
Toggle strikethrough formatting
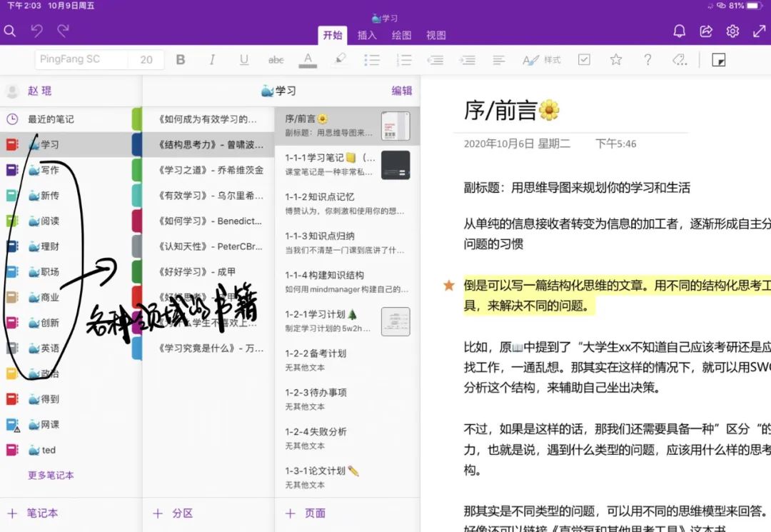276,59
